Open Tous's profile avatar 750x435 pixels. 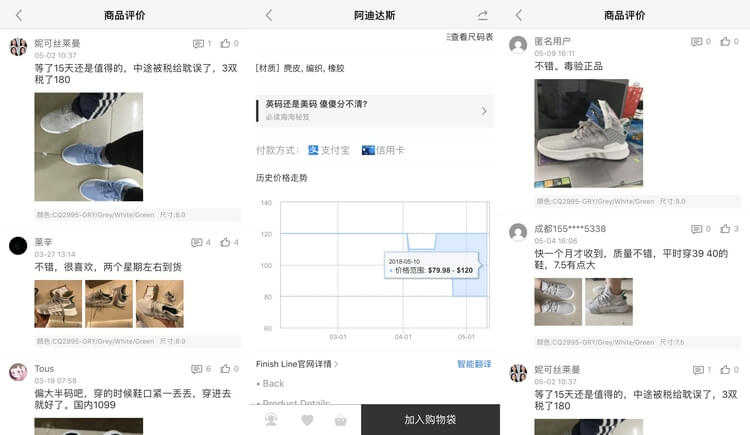coord(18,372)
